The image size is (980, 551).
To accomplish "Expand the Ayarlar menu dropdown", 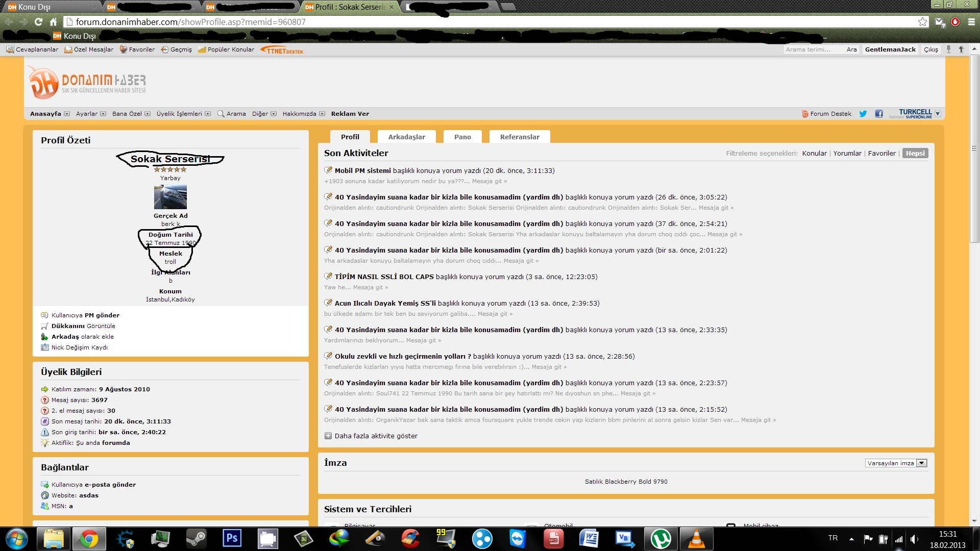I will 103,114.
